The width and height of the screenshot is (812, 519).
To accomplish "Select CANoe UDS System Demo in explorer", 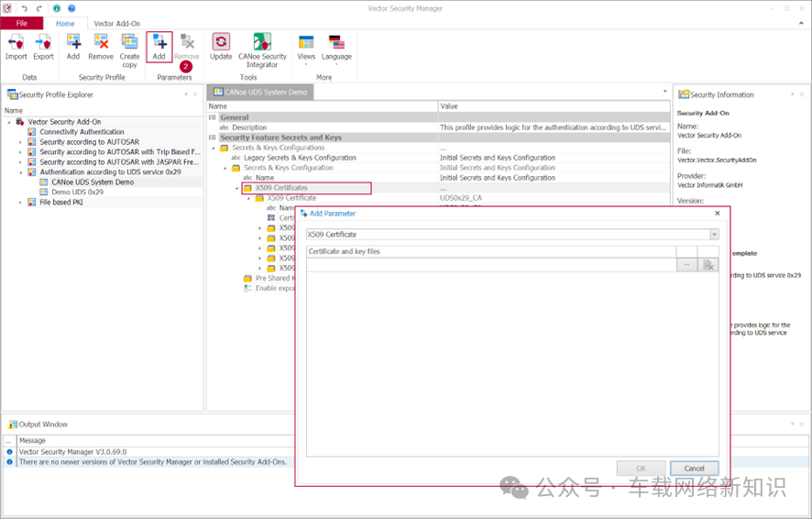I will 93,182.
